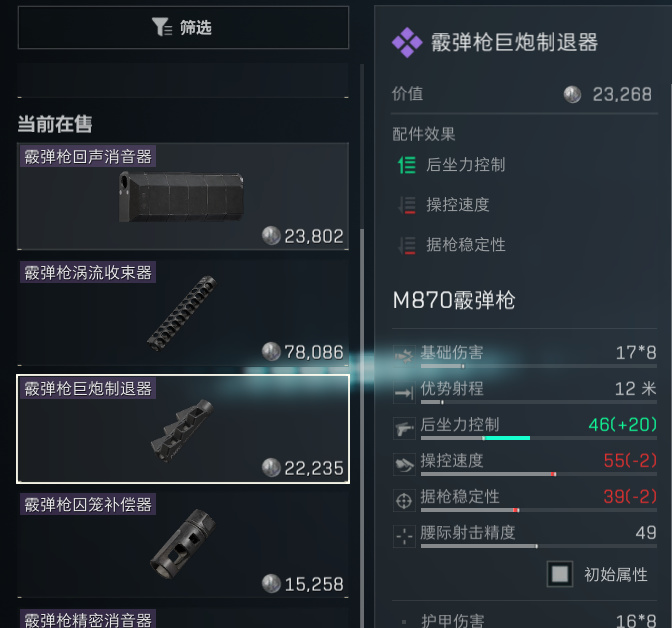The image size is (672, 628).
Task: Select 霰弹枪囚笼补偿器 item priced 15,258
Action: coord(183,544)
